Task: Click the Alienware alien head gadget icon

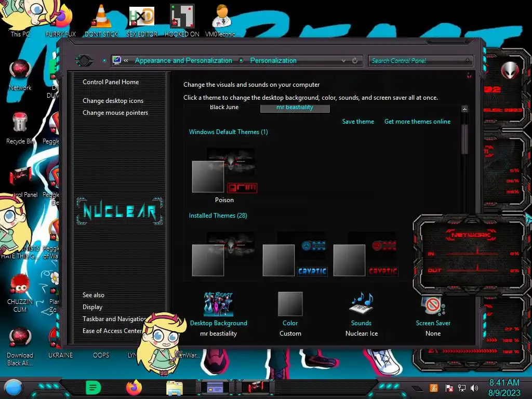Action: pos(510,70)
